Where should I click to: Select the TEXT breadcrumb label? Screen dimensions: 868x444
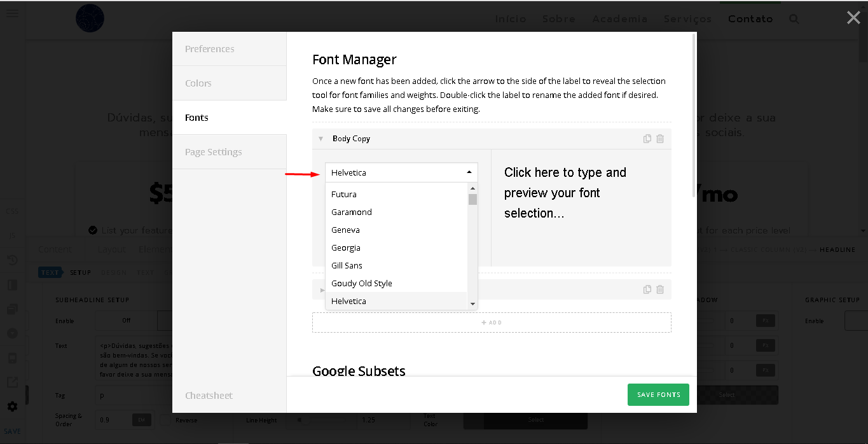click(x=50, y=272)
